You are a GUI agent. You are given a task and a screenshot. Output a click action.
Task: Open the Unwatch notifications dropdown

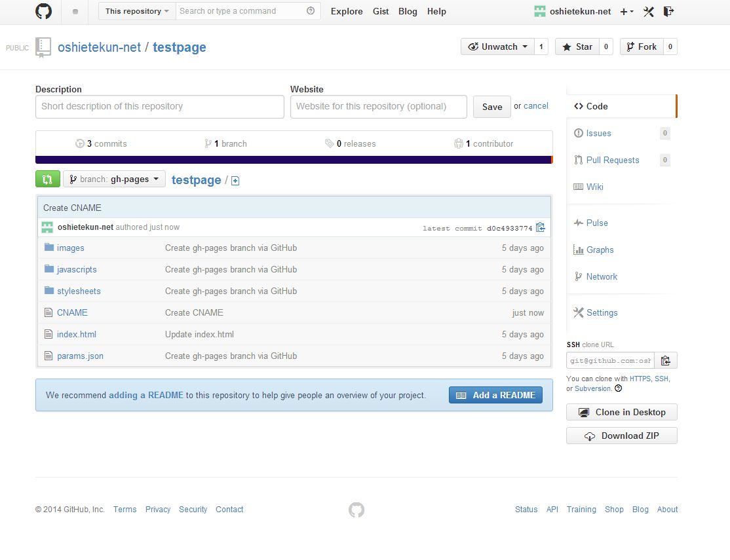[497, 47]
